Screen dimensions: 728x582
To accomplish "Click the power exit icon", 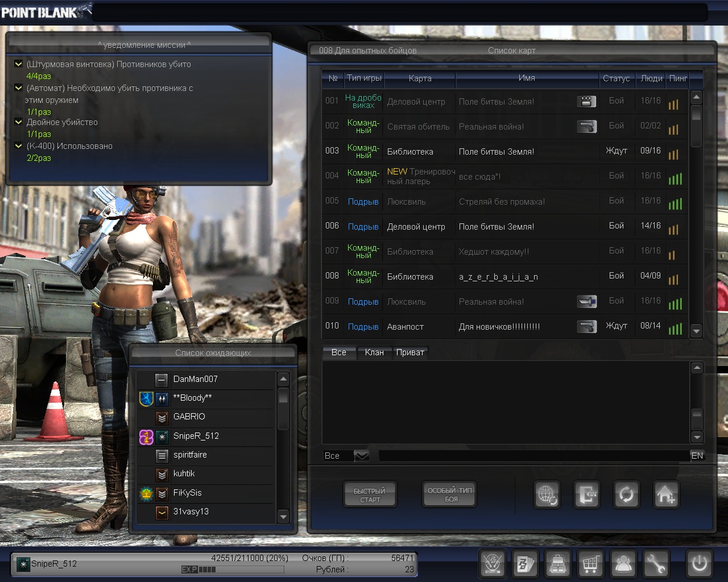I will (699, 564).
